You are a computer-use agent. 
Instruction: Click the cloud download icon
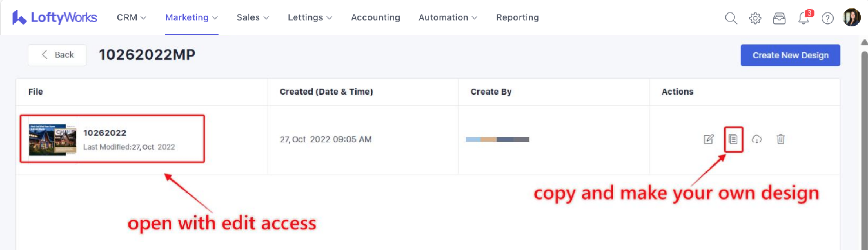756,139
